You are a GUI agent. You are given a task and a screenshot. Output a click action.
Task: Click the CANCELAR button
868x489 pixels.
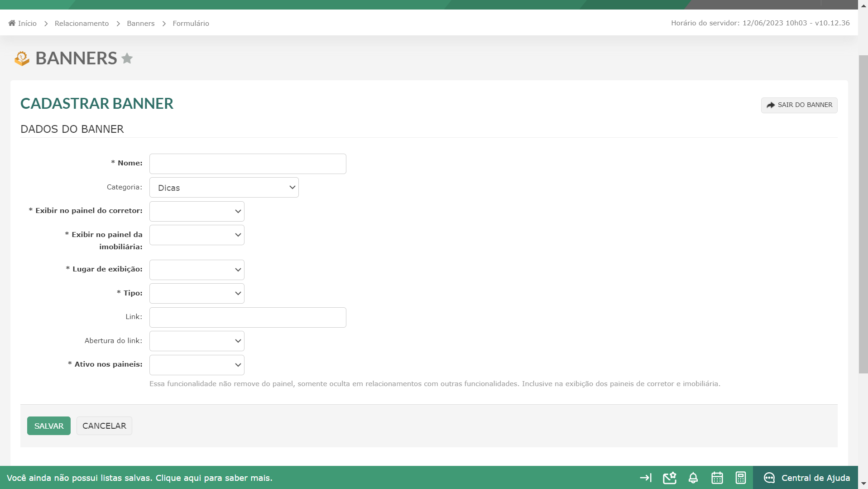(104, 426)
